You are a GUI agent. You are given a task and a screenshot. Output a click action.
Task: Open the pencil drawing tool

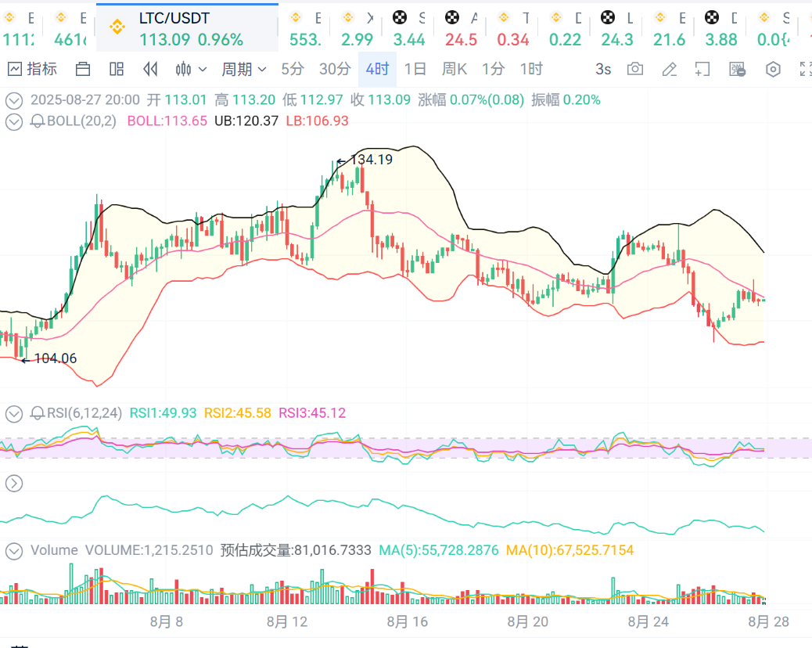[x=669, y=69]
